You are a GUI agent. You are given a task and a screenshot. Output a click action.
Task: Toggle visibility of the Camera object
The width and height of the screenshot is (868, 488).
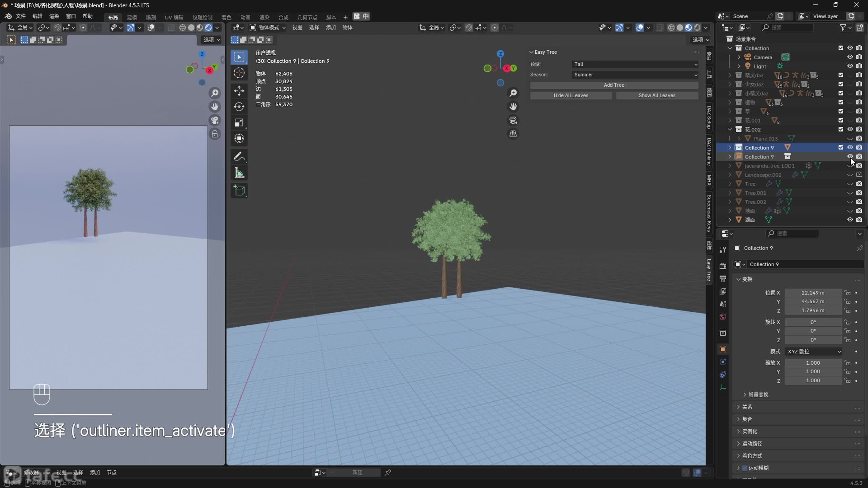click(850, 57)
